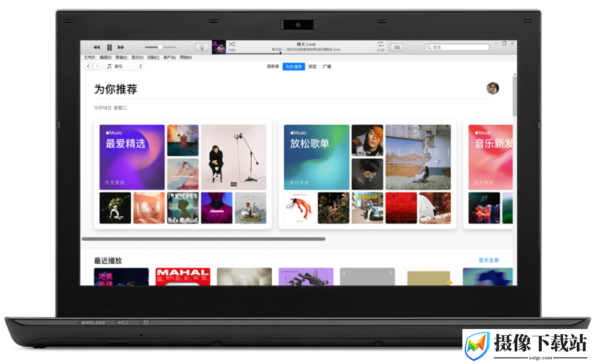Go forward with the right arrow button
Viewport: 593px width, 364px height.
tap(97, 66)
